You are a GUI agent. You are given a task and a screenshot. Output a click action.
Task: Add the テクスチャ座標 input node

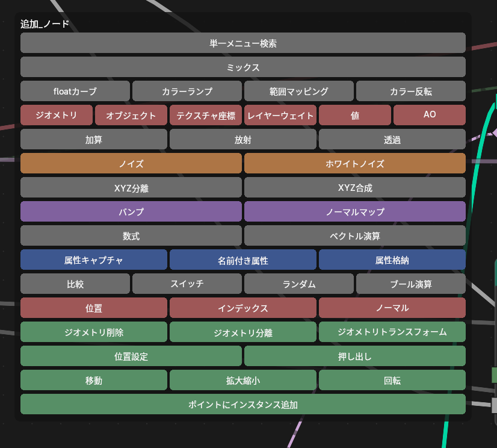205,115
